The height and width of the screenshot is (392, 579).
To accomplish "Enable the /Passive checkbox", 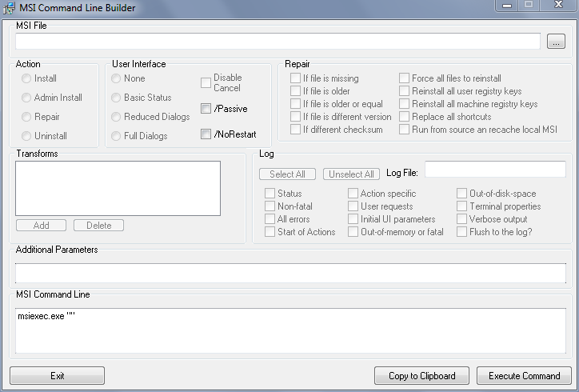I will tap(206, 109).
